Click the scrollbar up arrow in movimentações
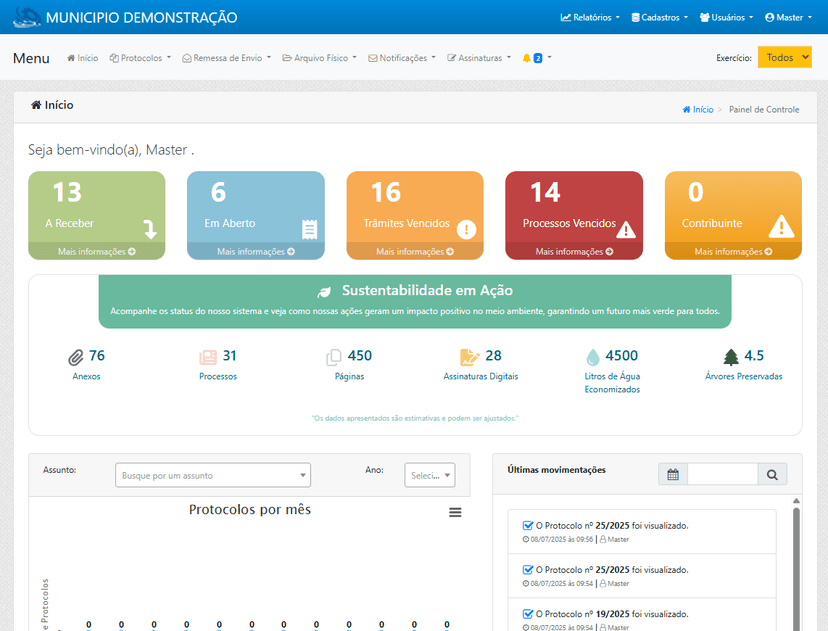The width and height of the screenshot is (828, 631). (796, 501)
